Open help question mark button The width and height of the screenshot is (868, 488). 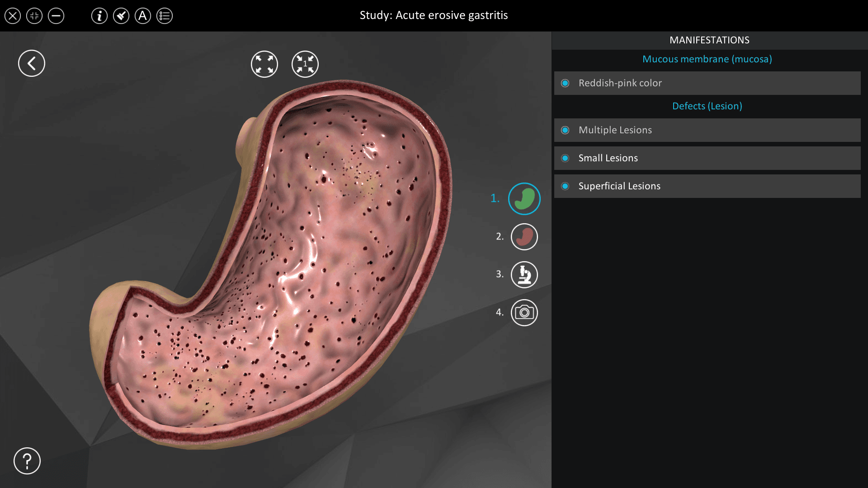(x=27, y=461)
